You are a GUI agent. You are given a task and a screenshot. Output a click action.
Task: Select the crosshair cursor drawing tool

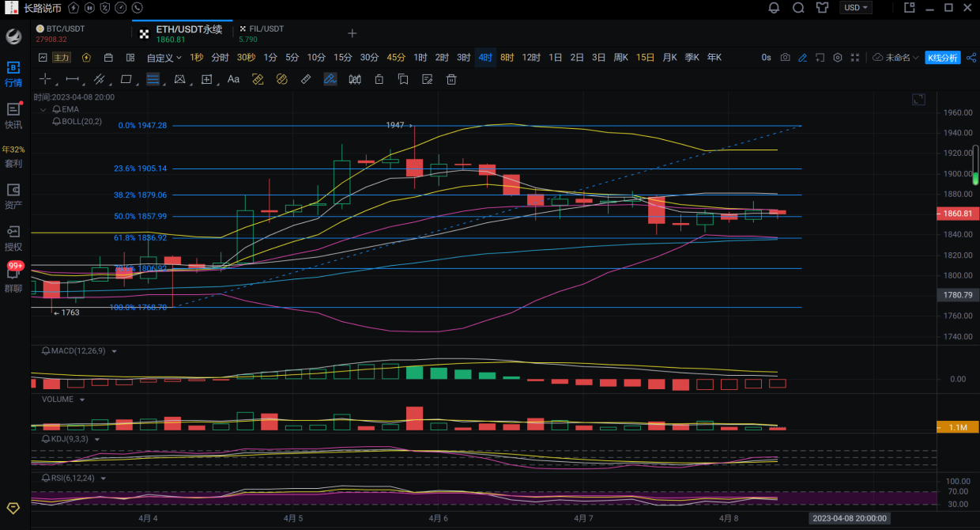tap(45, 79)
